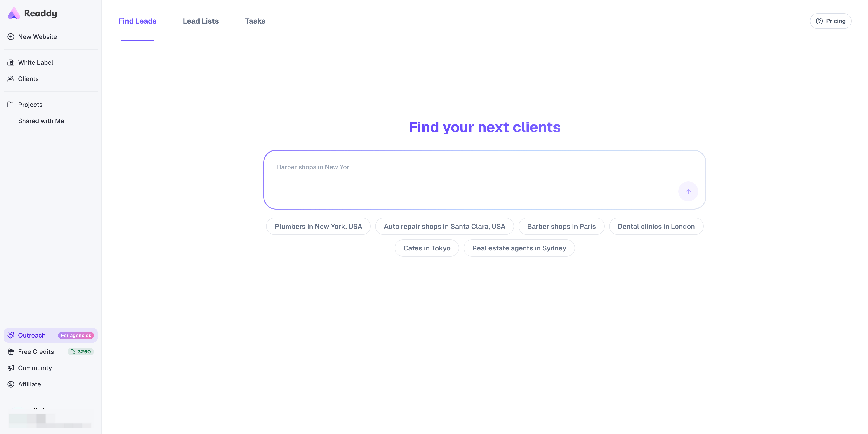Click the Readdy logo icon
The height and width of the screenshot is (434, 868).
tap(14, 13)
